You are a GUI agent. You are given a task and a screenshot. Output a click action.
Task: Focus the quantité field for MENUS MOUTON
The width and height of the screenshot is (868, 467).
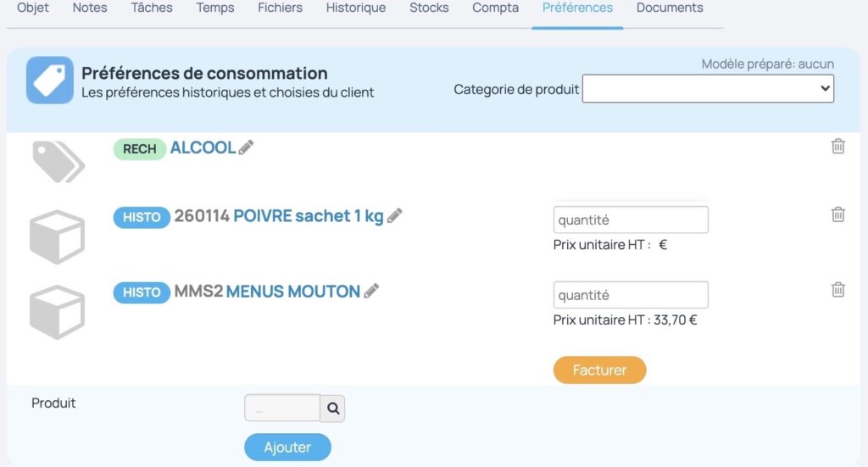click(631, 295)
